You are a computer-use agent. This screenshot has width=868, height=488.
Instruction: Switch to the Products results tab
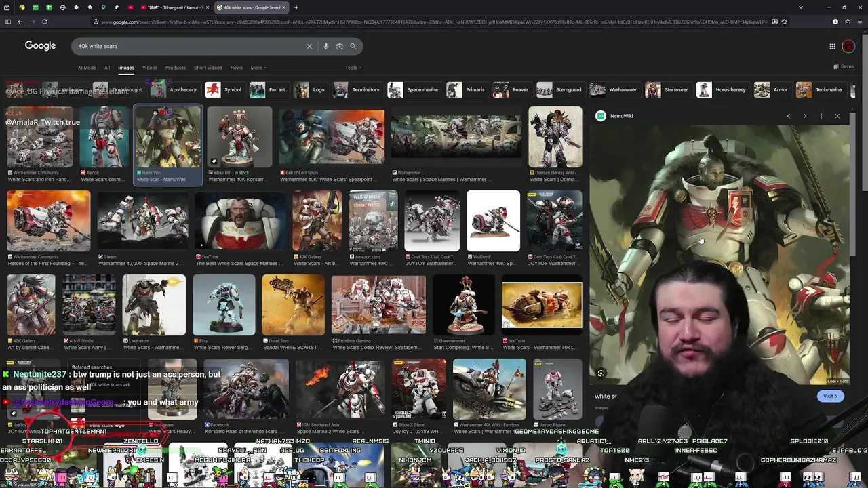coord(175,68)
